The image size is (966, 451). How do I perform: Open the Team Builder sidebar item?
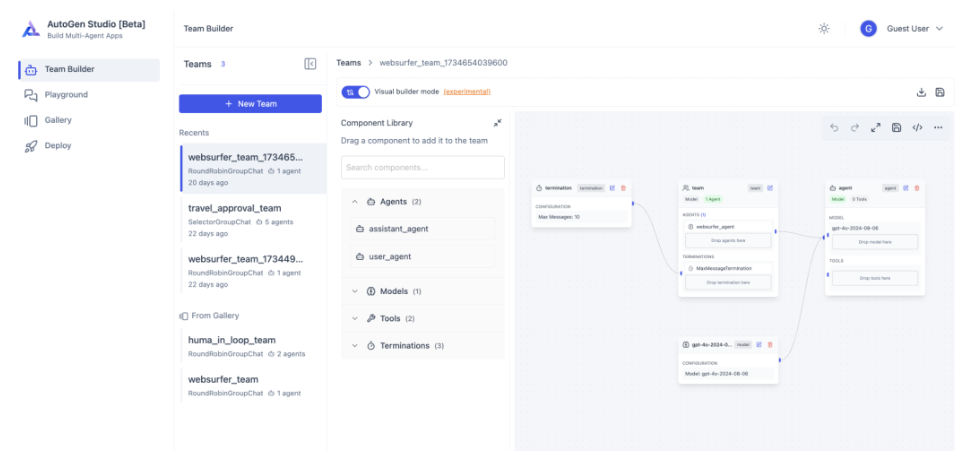pyautogui.click(x=89, y=70)
